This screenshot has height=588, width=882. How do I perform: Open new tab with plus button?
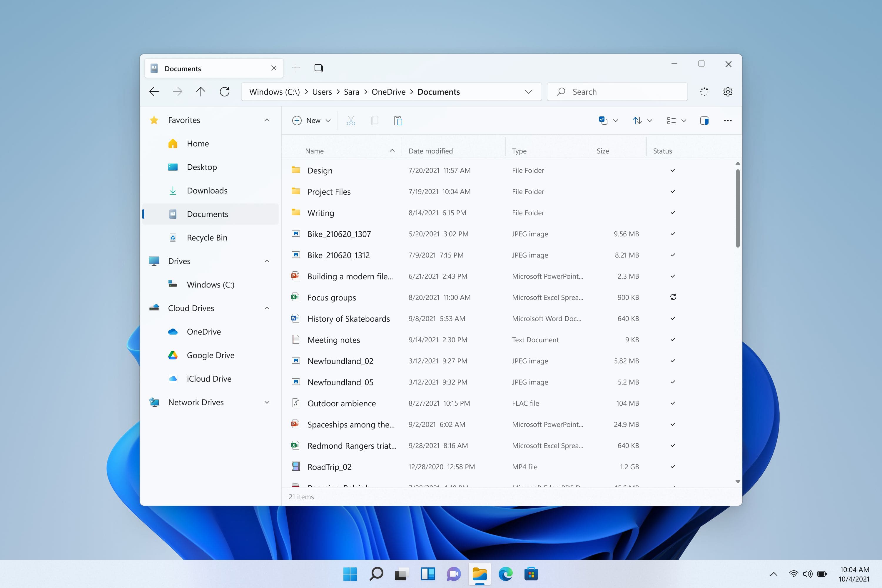(296, 68)
